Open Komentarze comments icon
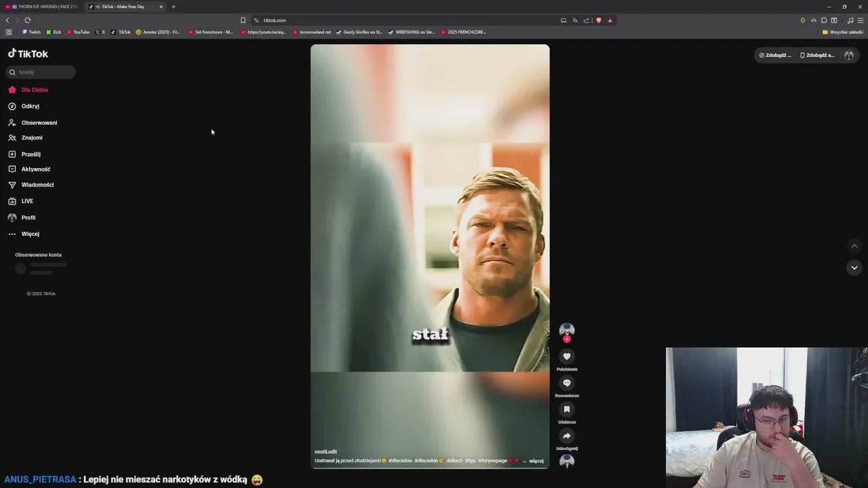The image size is (868, 488). (567, 382)
